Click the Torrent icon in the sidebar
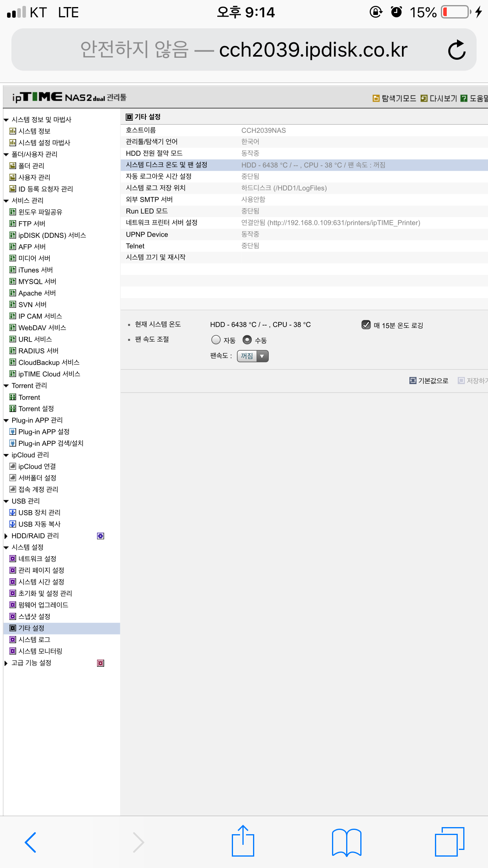 (x=13, y=397)
